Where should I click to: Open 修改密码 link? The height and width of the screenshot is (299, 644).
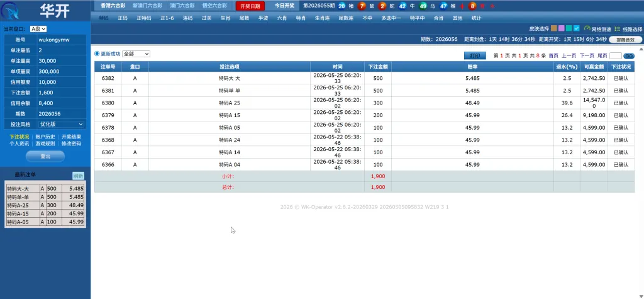(x=71, y=144)
